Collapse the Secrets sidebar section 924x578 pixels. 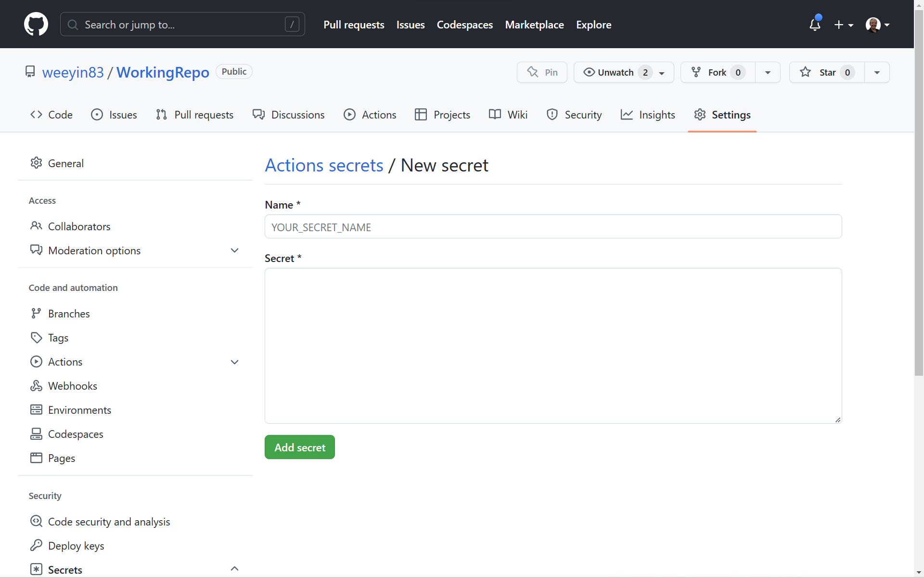click(234, 568)
